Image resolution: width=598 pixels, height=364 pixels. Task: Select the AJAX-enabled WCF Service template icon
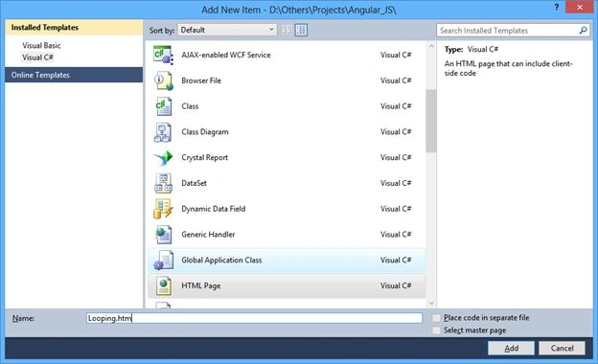pos(163,55)
